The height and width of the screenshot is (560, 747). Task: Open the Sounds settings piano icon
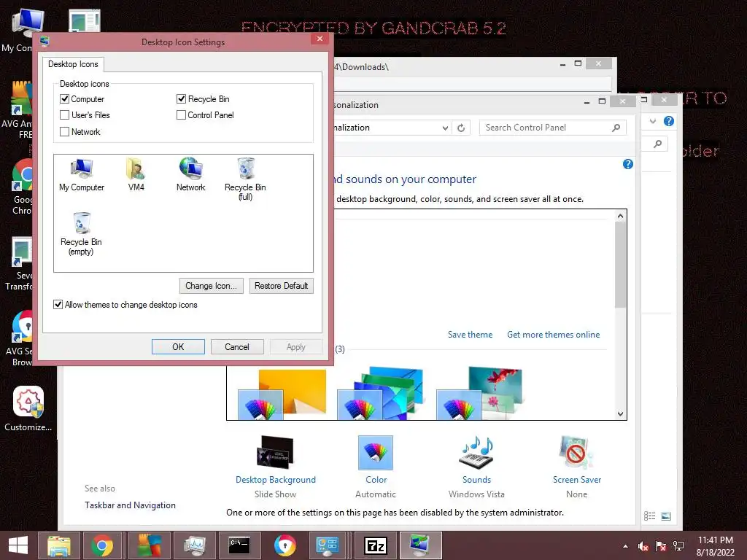(x=476, y=452)
